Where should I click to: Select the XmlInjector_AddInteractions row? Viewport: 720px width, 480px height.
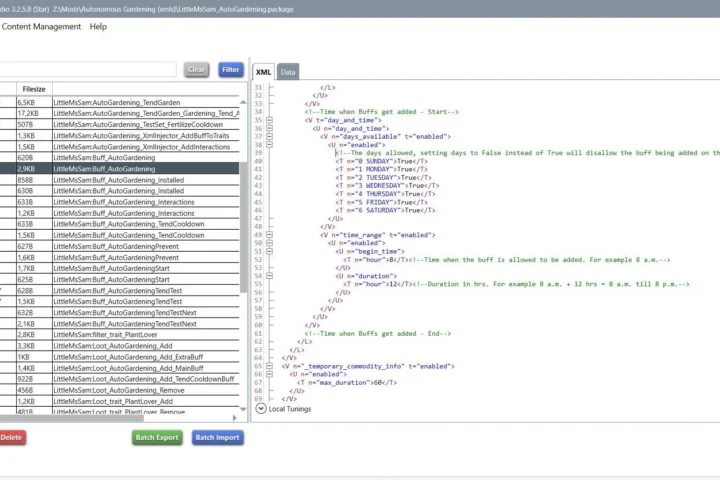click(119, 147)
